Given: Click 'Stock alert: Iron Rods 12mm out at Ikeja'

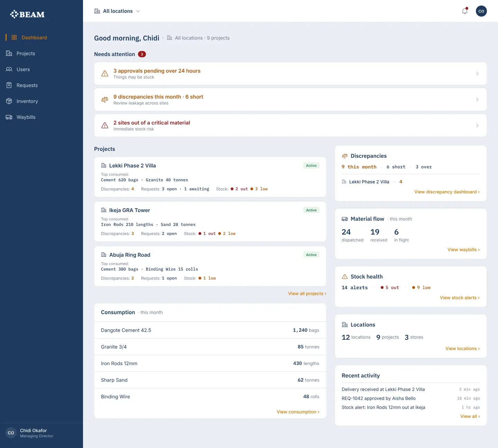Looking at the screenshot, I should 384,407.
